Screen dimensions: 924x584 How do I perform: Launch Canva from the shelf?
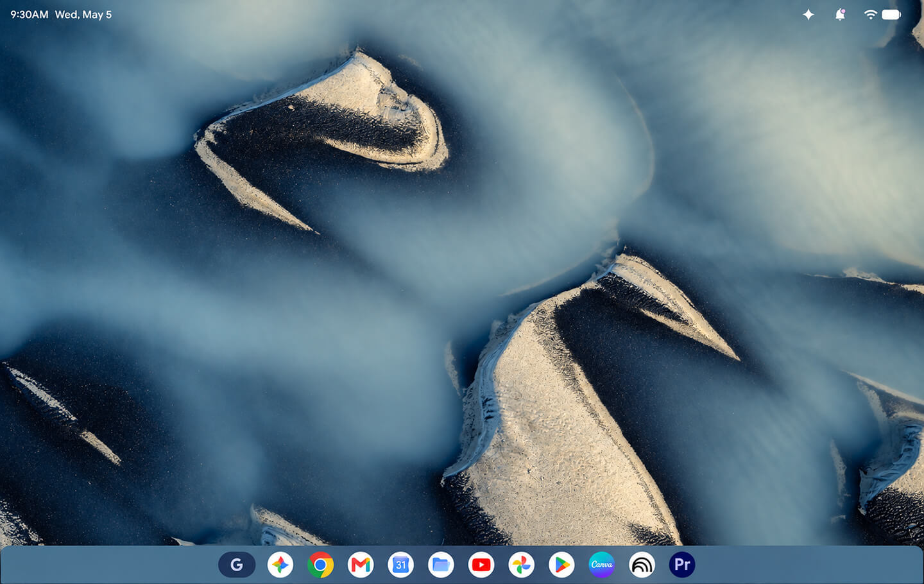point(602,565)
